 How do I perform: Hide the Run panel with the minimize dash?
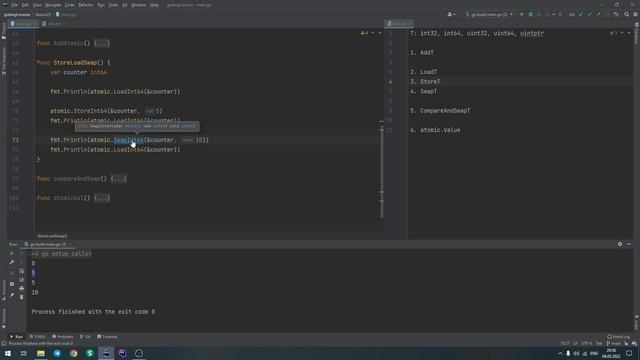coord(629,244)
